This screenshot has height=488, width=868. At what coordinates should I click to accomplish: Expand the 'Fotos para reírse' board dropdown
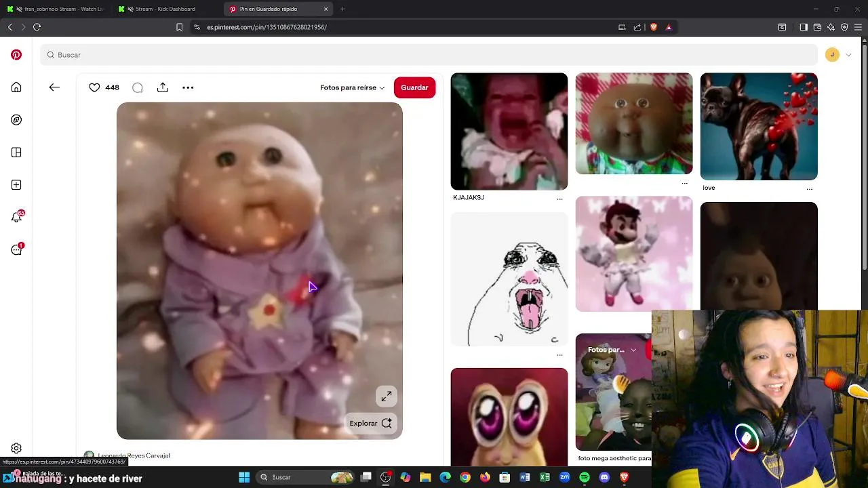pyautogui.click(x=353, y=87)
